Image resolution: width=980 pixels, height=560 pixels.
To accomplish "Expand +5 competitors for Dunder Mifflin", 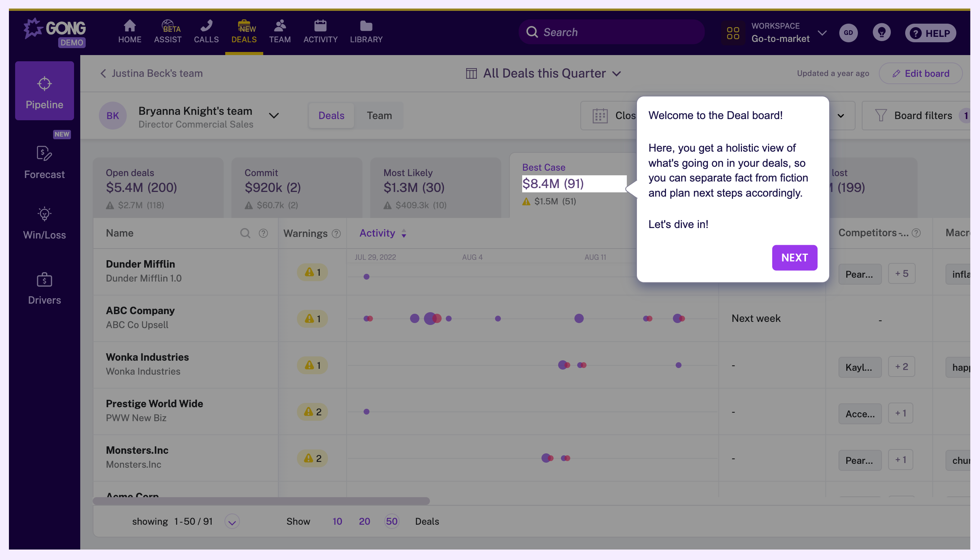I will coord(902,274).
